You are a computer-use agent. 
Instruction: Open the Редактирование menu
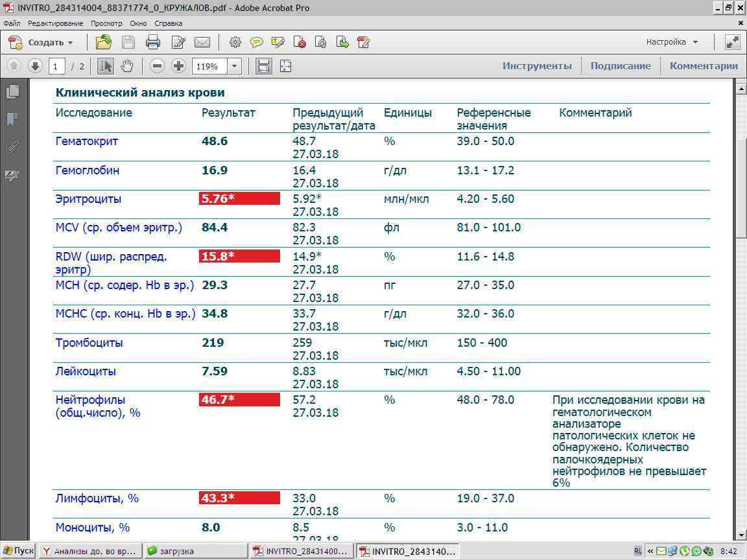55,23
